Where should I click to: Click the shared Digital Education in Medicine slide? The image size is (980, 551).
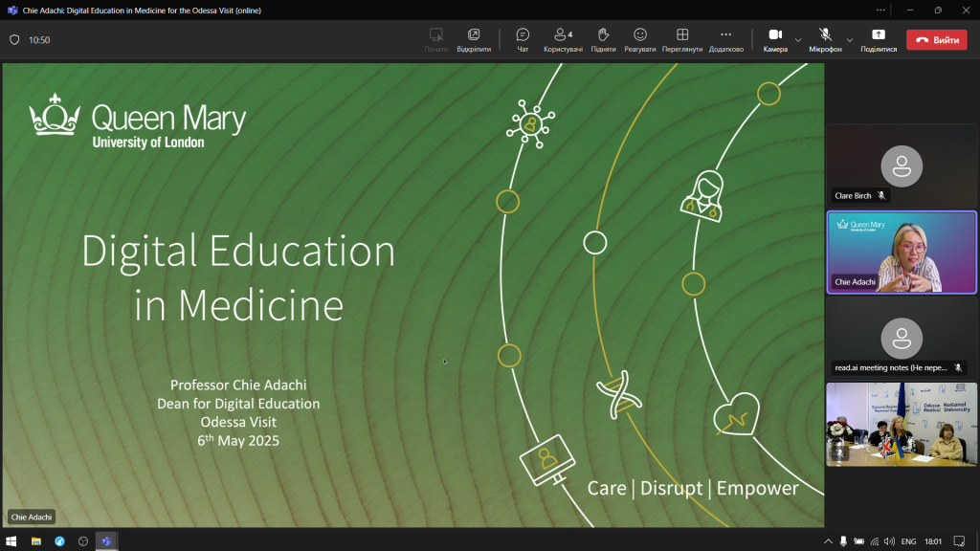coord(413,295)
